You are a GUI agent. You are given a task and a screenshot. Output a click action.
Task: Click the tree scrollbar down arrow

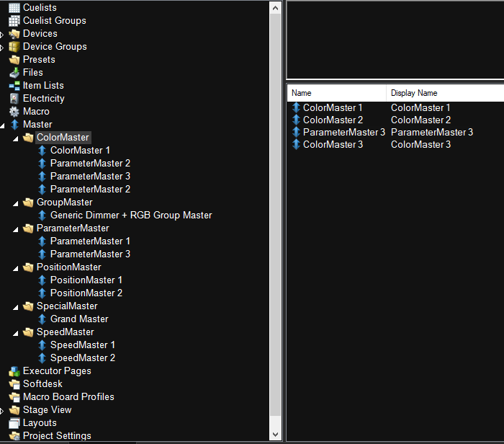tap(274, 434)
